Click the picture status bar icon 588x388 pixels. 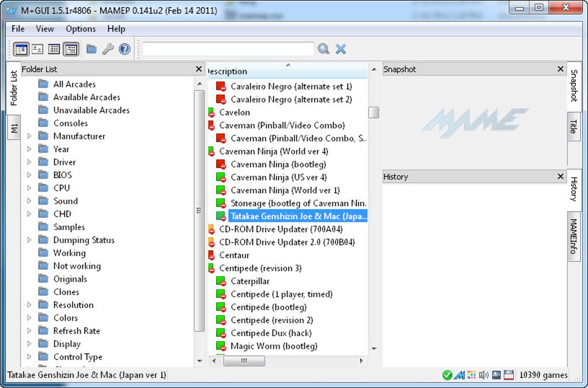(496, 375)
